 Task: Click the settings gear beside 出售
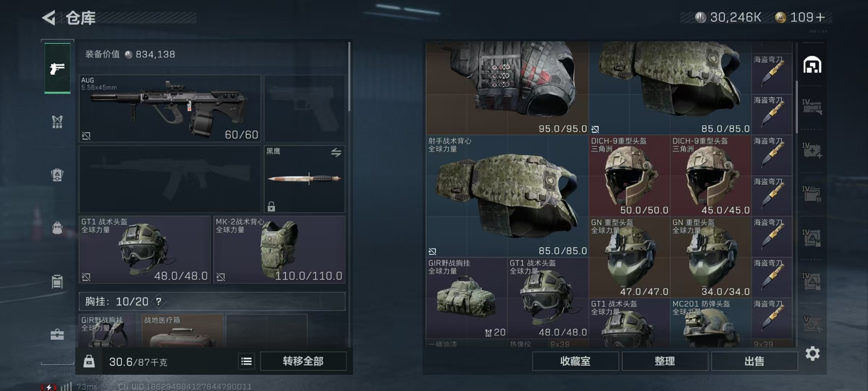tap(812, 353)
